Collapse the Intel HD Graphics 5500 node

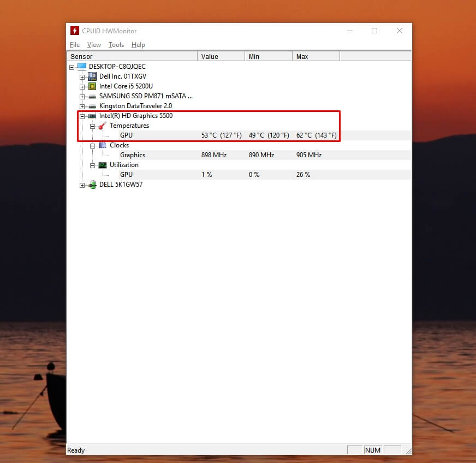[x=82, y=115]
